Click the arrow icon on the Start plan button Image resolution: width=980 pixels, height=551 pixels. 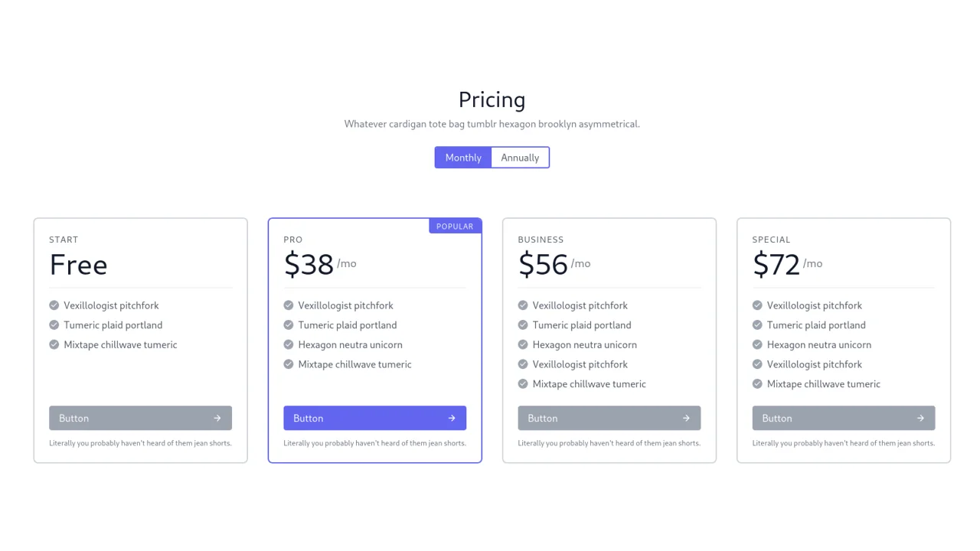point(217,418)
